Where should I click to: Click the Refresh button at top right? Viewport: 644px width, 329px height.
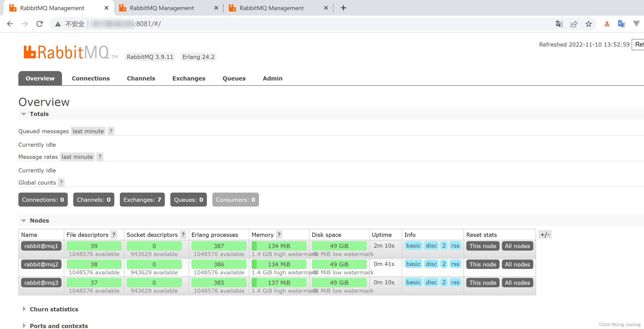(x=638, y=44)
